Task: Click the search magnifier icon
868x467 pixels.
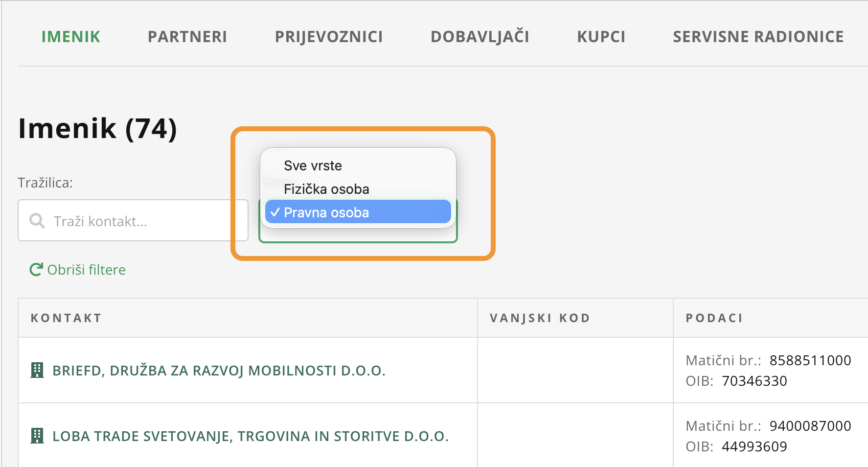Action: 37,221
